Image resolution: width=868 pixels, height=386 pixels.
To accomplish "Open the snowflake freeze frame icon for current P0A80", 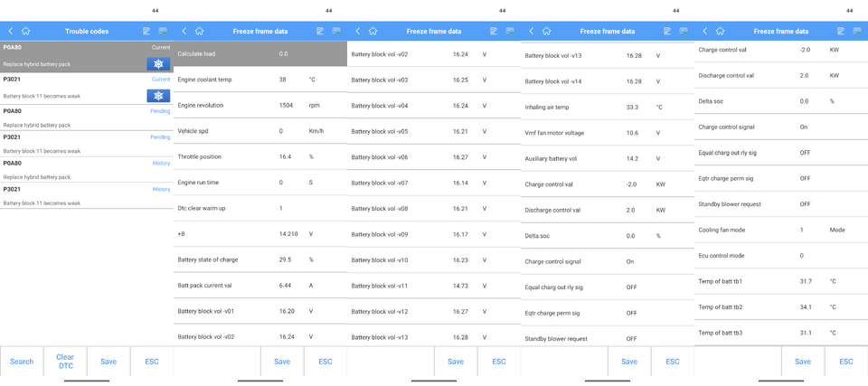I will click(x=158, y=64).
